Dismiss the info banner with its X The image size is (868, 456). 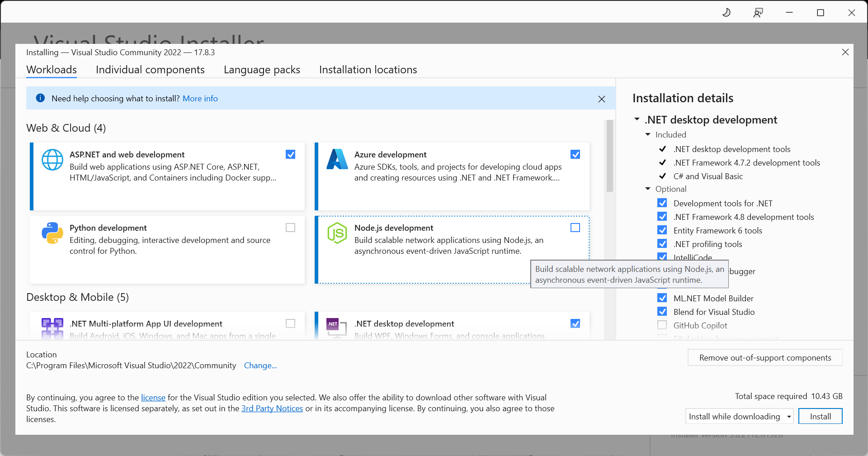pos(602,99)
